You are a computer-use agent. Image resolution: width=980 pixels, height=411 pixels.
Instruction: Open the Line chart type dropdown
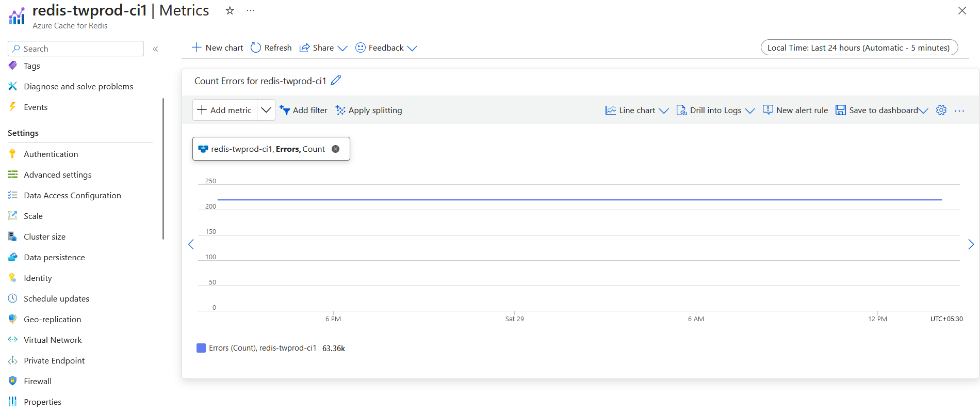pyautogui.click(x=637, y=110)
